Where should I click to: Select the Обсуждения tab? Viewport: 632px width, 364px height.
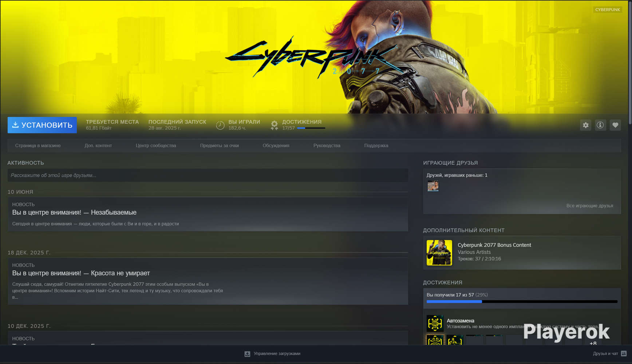[276, 146]
